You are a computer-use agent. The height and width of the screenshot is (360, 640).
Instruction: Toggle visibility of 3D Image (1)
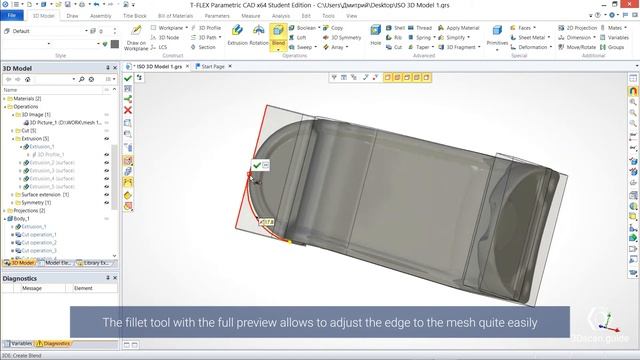coord(107,115)
